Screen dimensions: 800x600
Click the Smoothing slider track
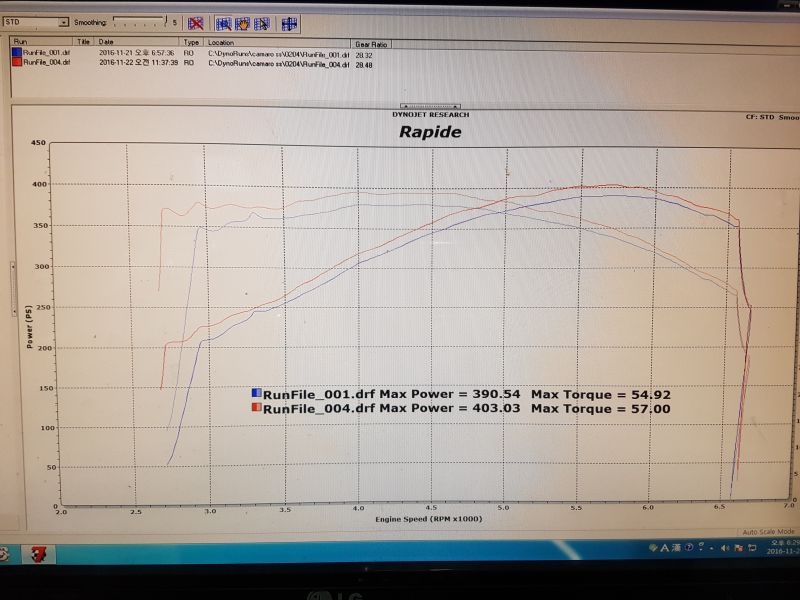139,22
